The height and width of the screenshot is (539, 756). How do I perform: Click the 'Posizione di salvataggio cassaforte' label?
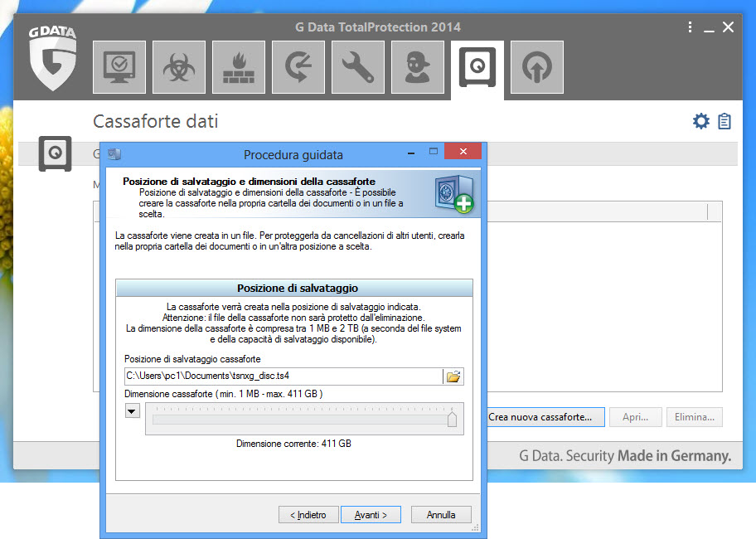(192, 359)
